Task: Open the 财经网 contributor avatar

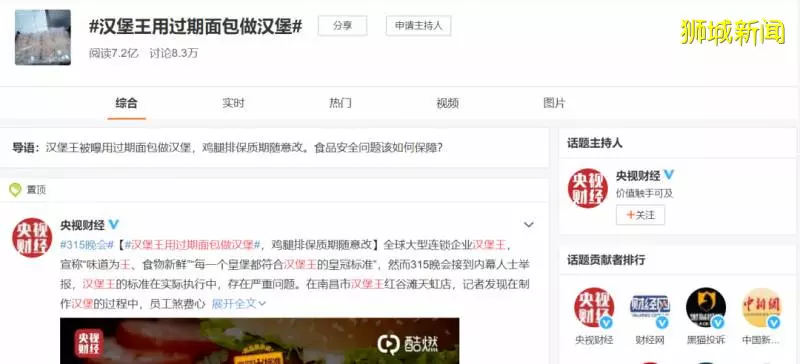Action: (x=650, y=308)
